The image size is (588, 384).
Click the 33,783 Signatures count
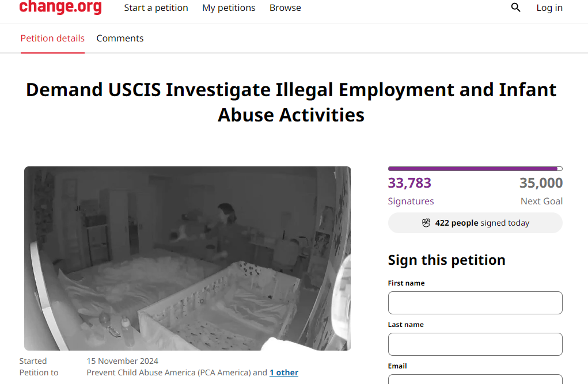coord(411,191)
